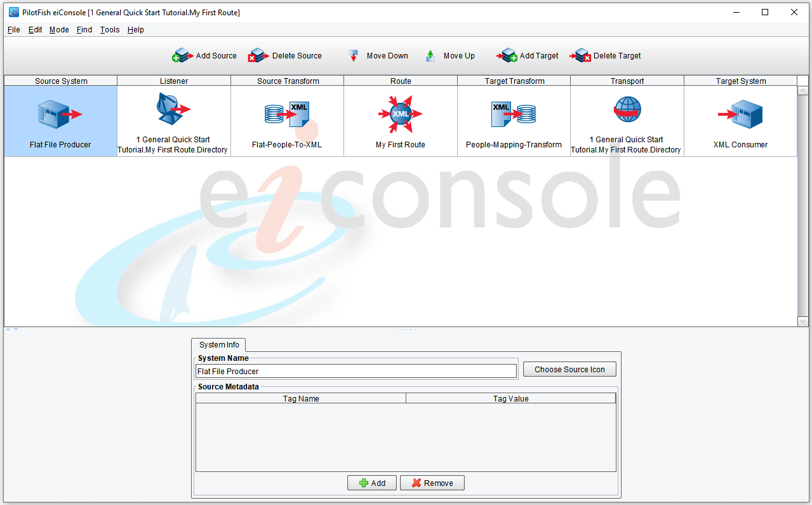The image size is (812, 505).
Task: Select the Transport globe icon
Action: 627,109
